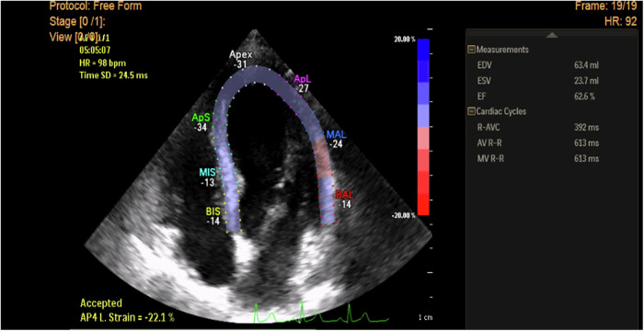The height and width of the screenshot is (331, 644).
Task: Click the 1 cm depth scale label
Action: click(425, 318)
